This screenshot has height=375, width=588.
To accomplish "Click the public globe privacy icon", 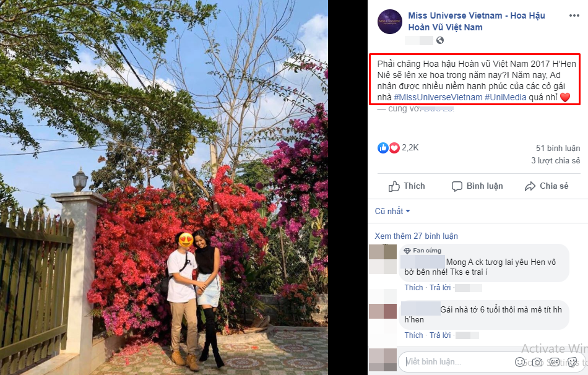I will [440, 40].
